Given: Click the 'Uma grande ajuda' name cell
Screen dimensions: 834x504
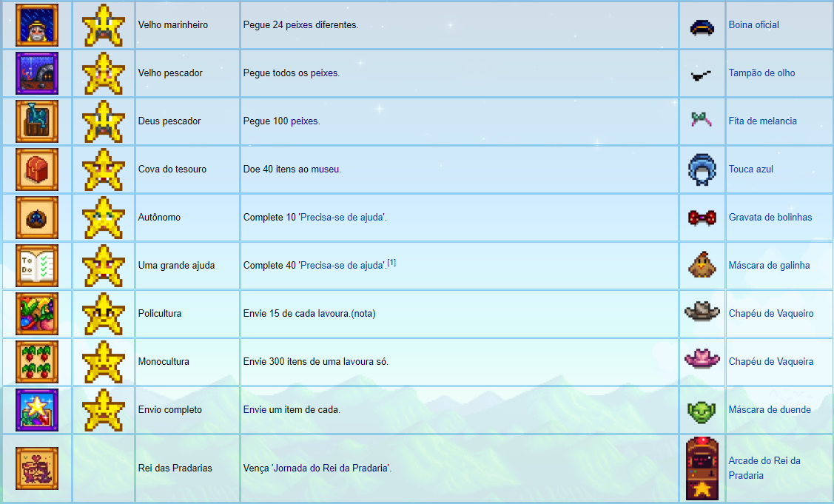Looking at the screenshot, I should [x=188, y=266].
